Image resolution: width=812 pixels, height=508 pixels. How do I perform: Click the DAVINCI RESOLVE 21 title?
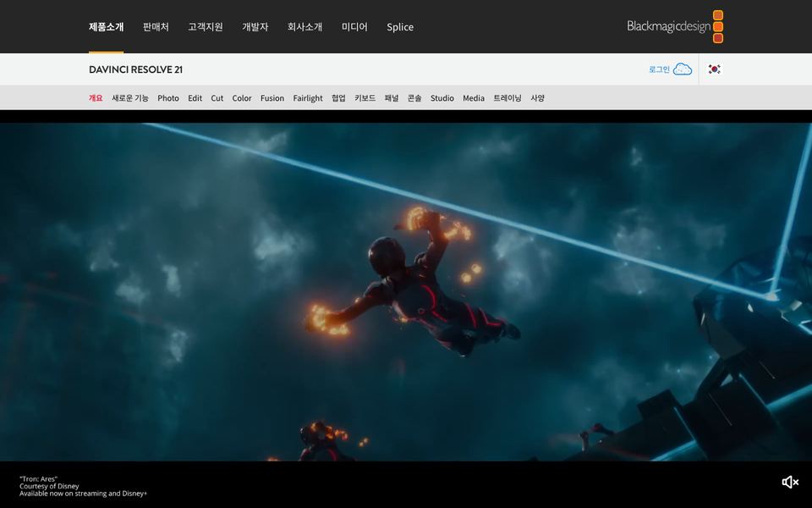[135, 69]
